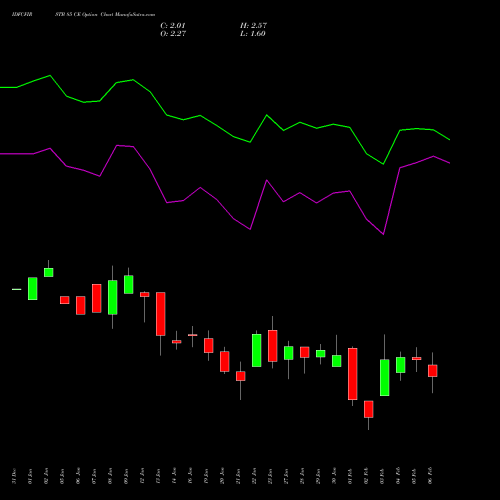Click the "31 Dec" date axis label
Screen dimensions: 500x500
[x=14, y=476]
